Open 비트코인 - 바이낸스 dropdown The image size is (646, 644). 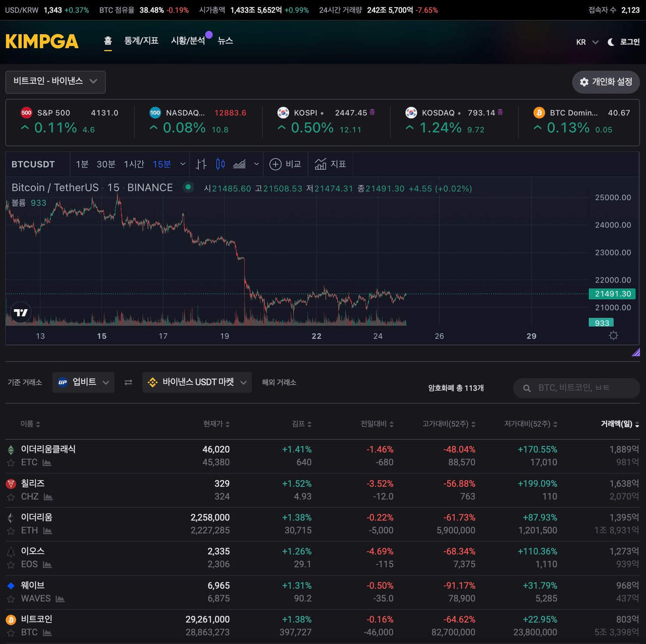point(56,82)
